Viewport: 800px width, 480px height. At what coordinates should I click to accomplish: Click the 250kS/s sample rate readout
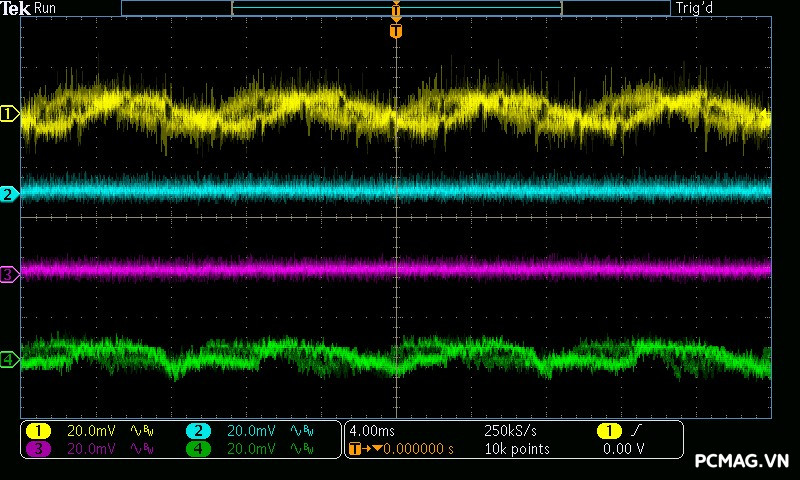pos(509,431)
